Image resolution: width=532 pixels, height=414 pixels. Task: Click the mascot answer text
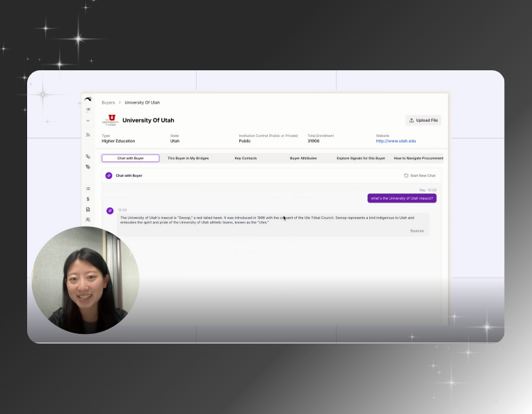pyautogui.click(x=267, y=220)
